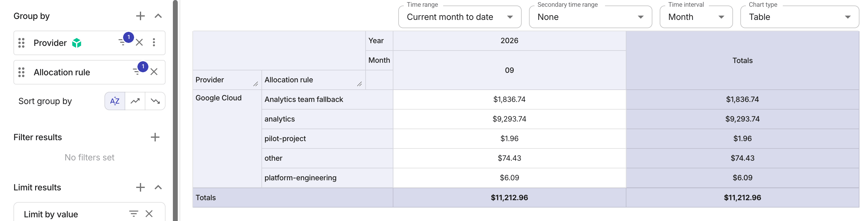Open Provider group more options menu
This screenshot has width=868, height=221.
click(154, 42)
